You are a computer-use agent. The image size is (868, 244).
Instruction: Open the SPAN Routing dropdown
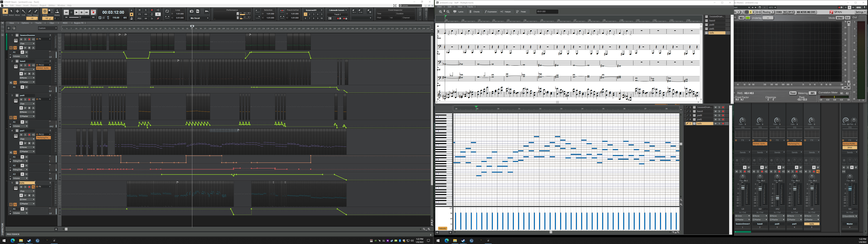click(x=769, y=12)
